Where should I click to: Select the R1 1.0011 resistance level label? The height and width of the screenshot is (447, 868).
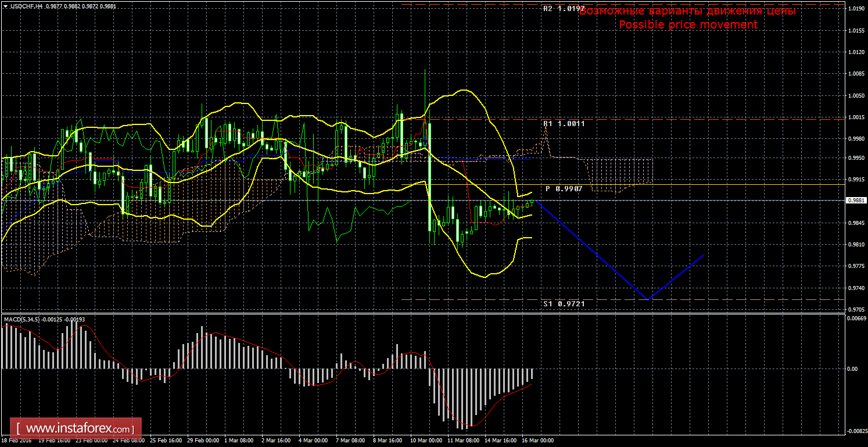click(x=564, y=124)
